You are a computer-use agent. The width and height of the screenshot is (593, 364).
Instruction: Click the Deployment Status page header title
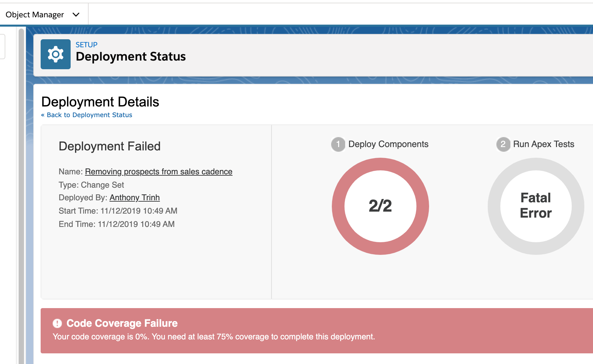[x=131, y=57]
